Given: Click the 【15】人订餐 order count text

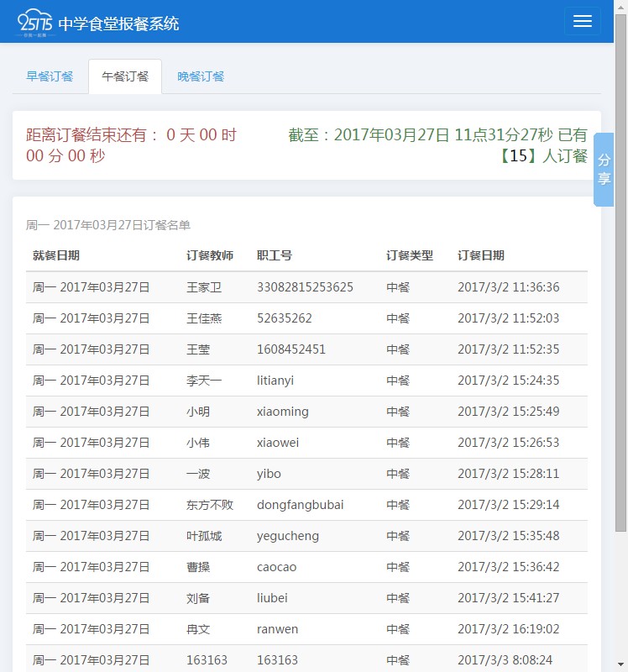Looking at the screenshot, I should [x=542, y=155].
